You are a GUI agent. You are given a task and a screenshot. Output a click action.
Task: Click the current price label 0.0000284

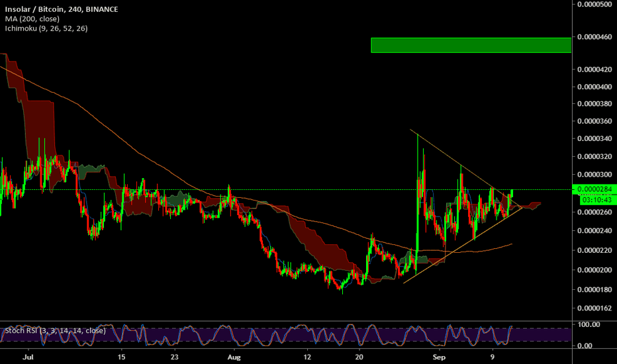coord(594,189)
